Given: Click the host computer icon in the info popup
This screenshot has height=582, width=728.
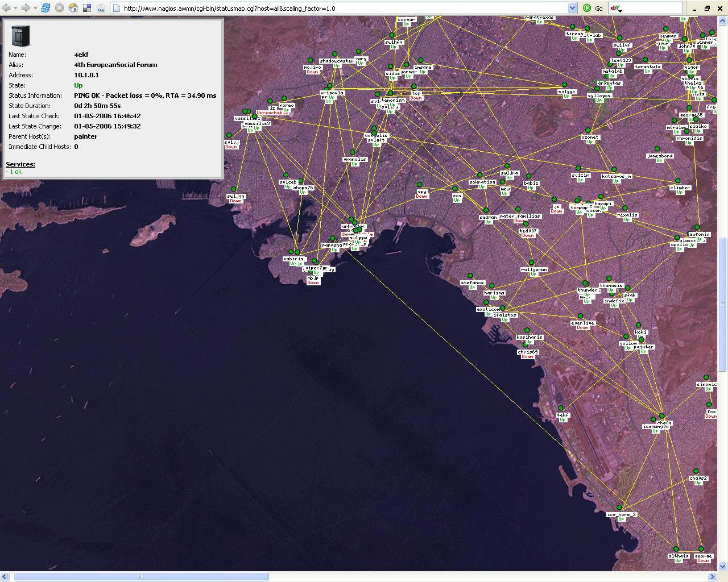Looking at the screenshot, I should pyautogui.click(x=20, y=35).
